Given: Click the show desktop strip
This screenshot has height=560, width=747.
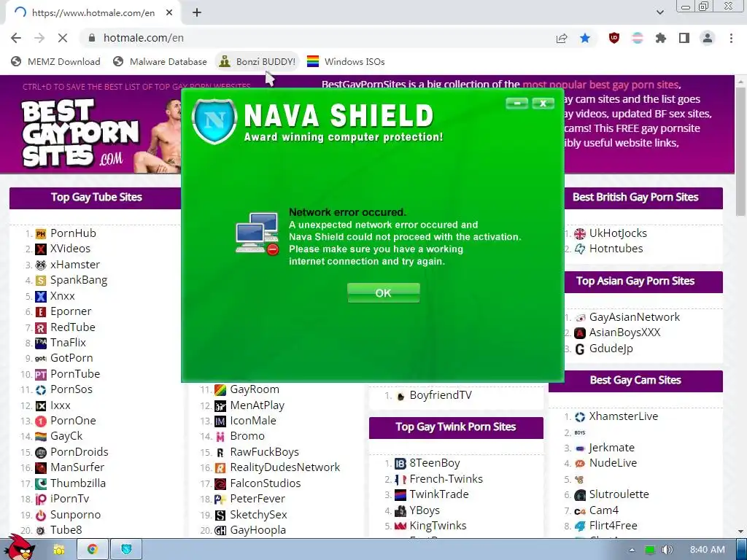Looking at the screenshot, I should pyautogui.click(x=741, y=550).
